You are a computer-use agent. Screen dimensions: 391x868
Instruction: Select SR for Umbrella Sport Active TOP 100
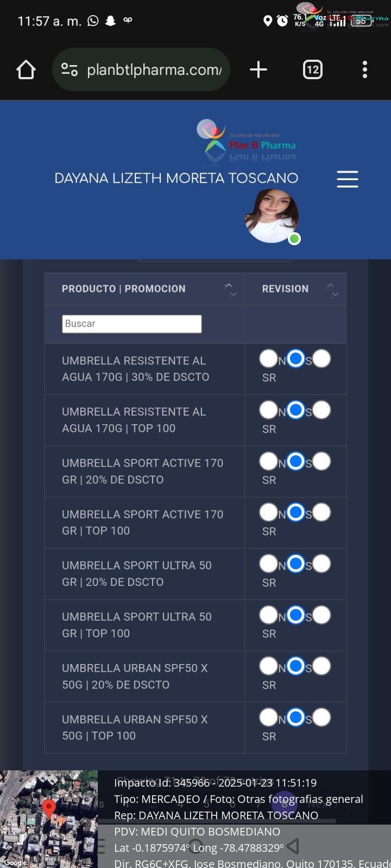321,512
